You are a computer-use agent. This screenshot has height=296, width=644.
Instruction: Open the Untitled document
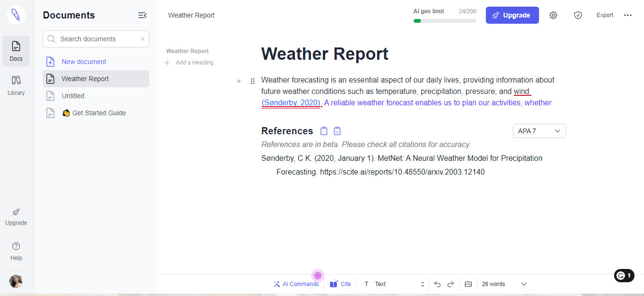(x=96, y=96)
